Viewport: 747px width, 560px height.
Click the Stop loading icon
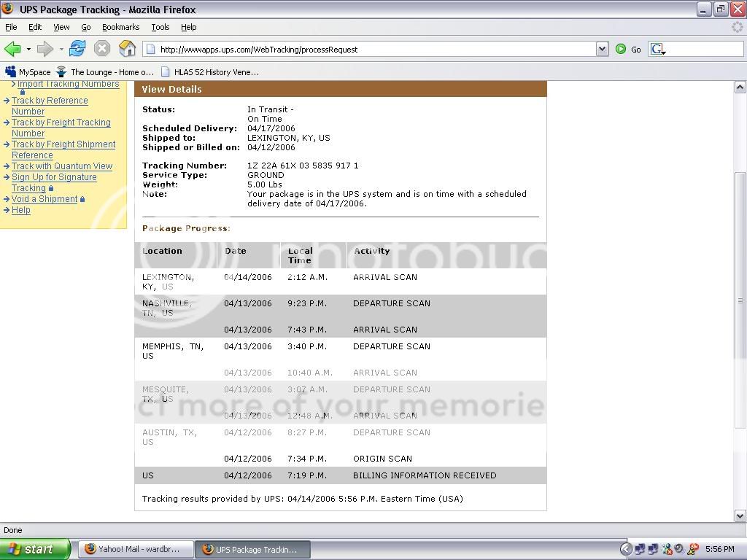102,49
